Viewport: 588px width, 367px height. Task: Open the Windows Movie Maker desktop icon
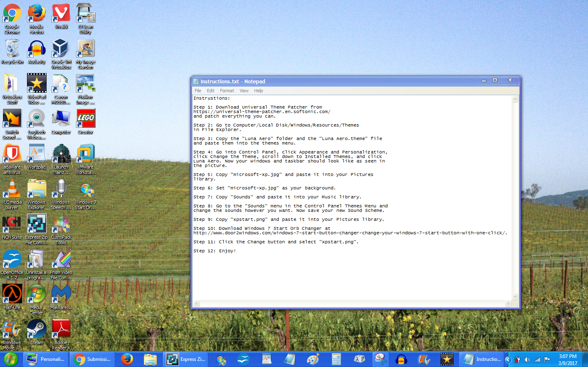pyautogui.click(x=12, y=335)
